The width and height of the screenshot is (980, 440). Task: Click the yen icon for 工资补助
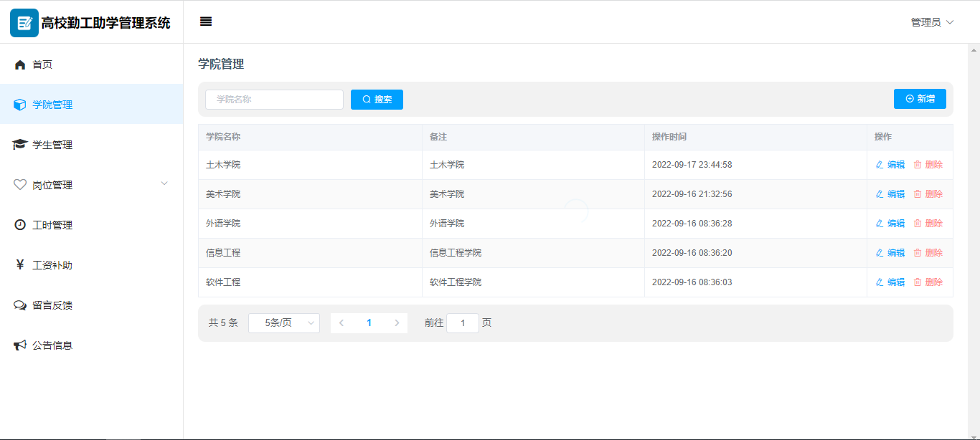click(x=20, y=265)
